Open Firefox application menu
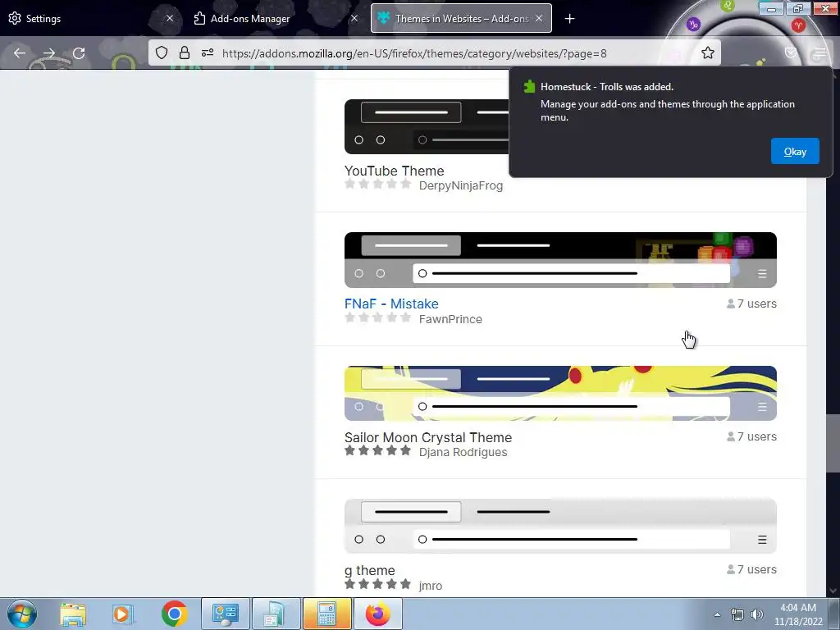 click(x=819, y=53)
